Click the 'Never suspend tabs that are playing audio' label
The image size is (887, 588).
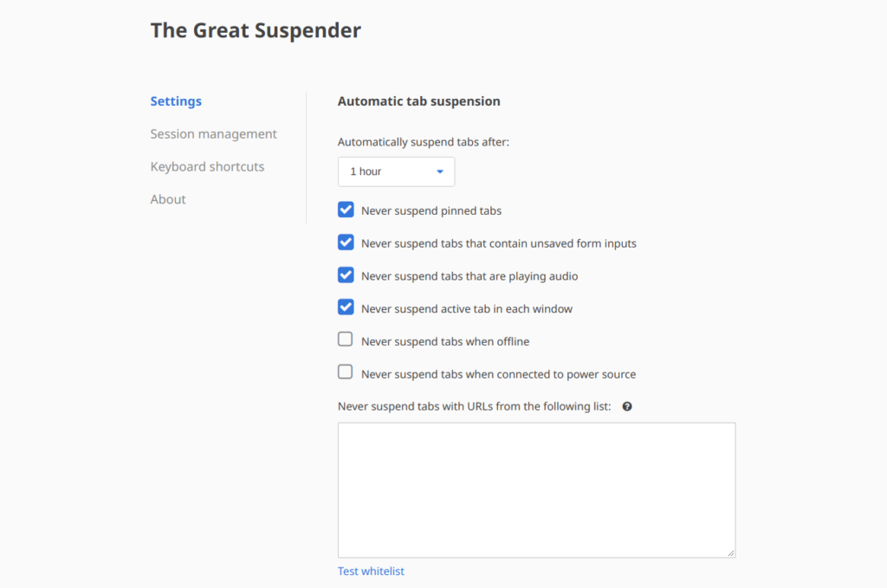pos(469,276)
